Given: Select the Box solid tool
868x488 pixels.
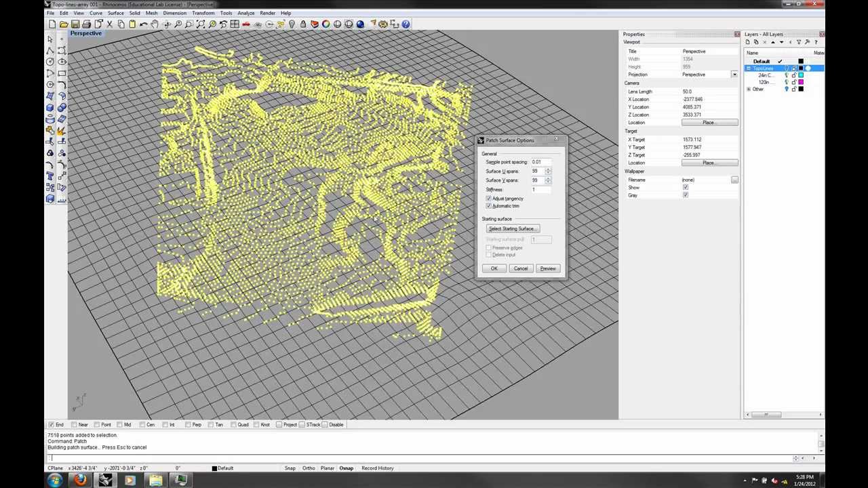Looking at the screenshot, I should (x=50, y=108).
